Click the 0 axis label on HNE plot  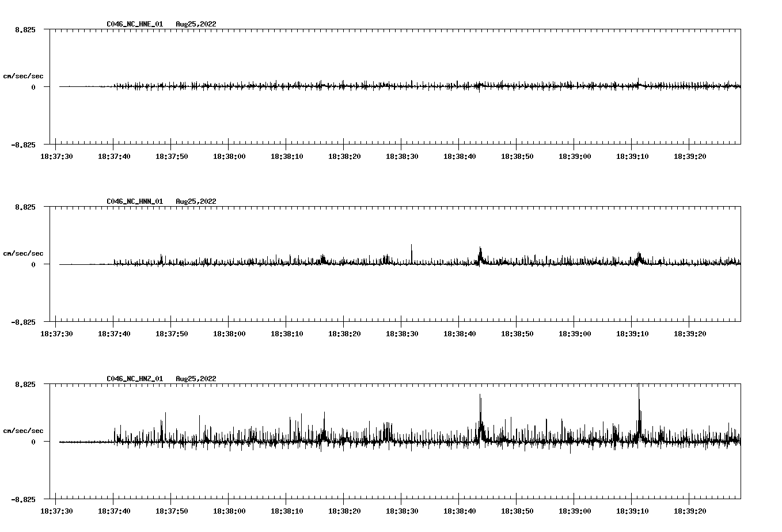click(x=33, y=87)
